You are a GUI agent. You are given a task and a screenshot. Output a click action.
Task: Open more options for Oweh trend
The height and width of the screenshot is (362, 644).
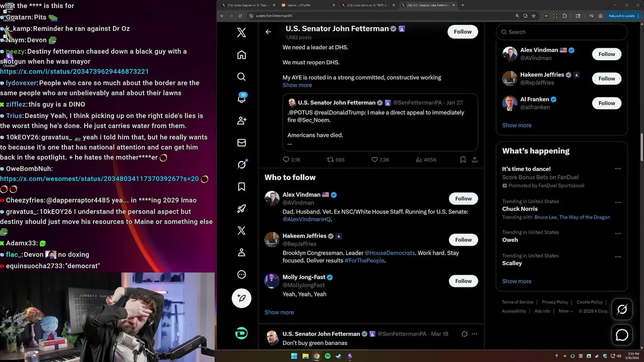click(618, 234)
